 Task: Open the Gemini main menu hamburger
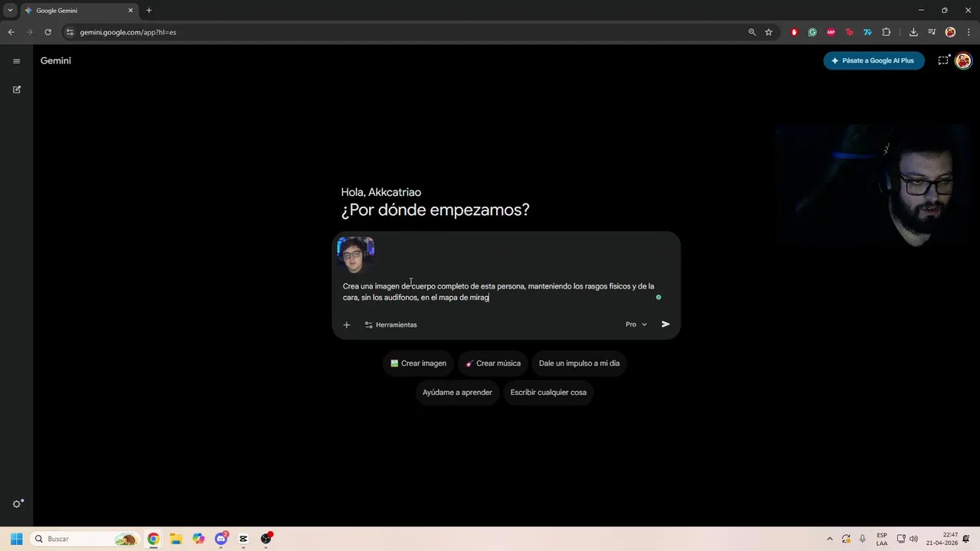17,61
